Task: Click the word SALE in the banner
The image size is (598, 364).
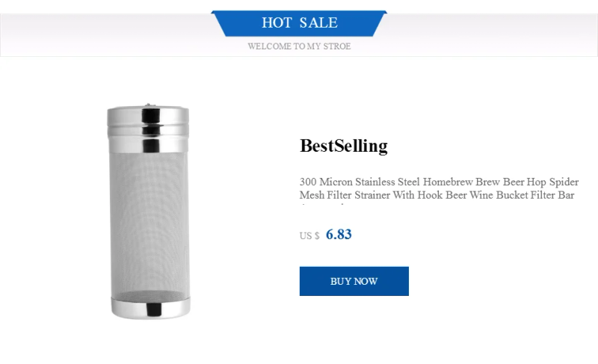Action: point(318,23)
